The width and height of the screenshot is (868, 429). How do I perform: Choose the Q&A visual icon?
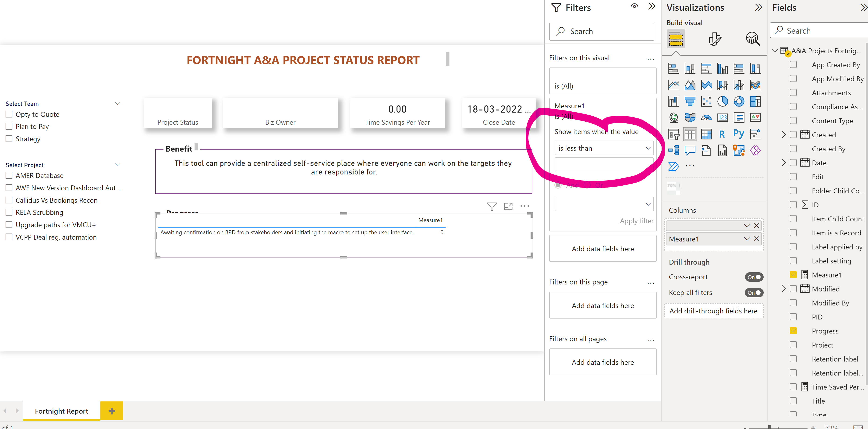(x=690, y=150)
